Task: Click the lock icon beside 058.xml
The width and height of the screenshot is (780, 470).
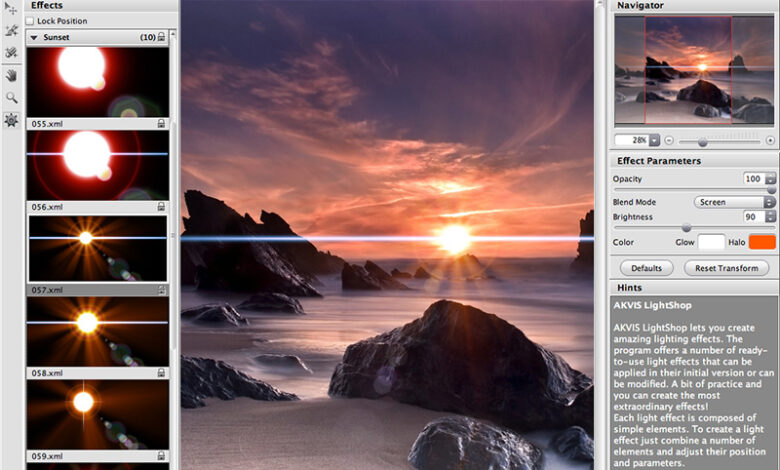Action: pyautogui.click(x=161, y=373)
